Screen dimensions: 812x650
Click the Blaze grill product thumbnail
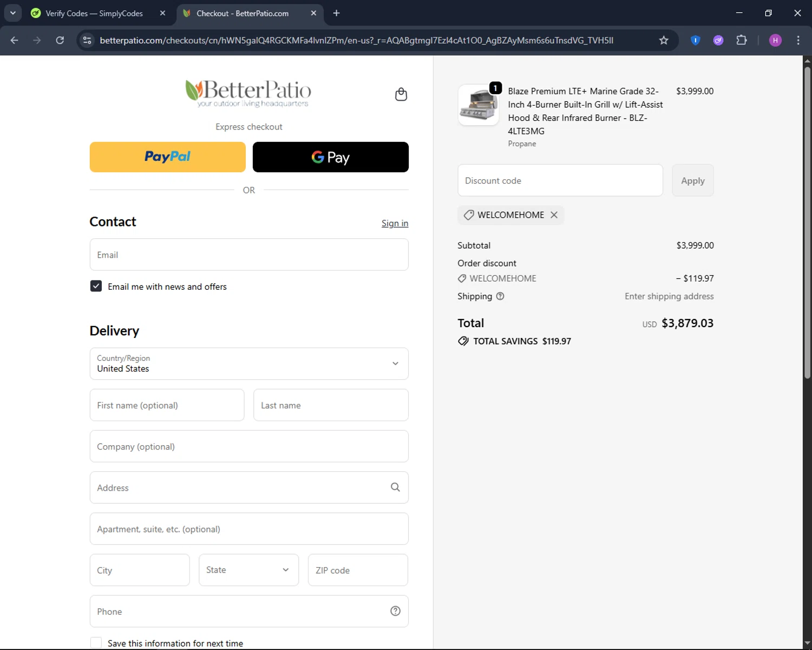pyautogui.click(x=479, y=105)
